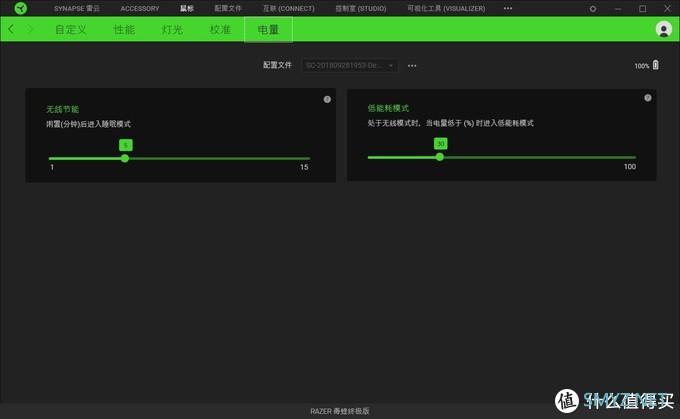Screen dimensions: 680x419
Task: Go back with the left arrow
Action: [x=11, y=30]
